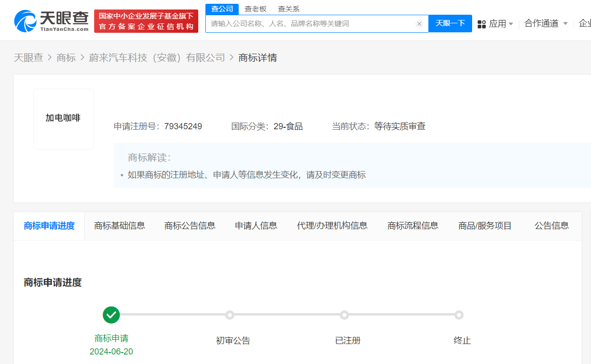The width and height of the screenshot is (591, 364).
Task: Click the green checkmark on 商标申请 milestone
Action: [x=111, y=315]
